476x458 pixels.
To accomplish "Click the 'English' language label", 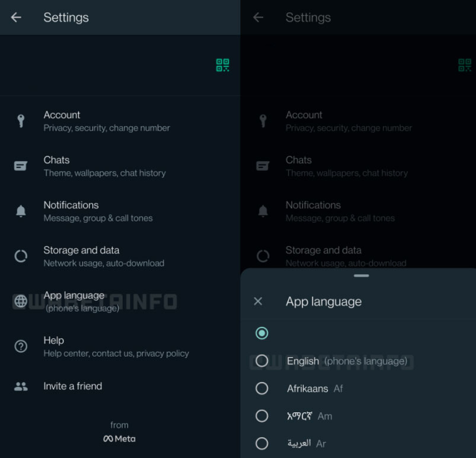I will coord(303,361).
